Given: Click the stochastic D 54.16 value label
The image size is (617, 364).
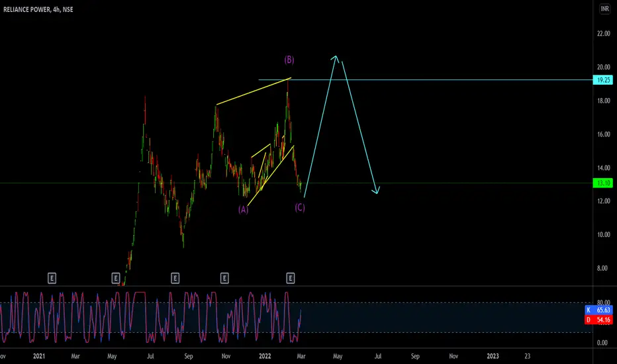Looking at the screenshot, I should coord(599,320).
